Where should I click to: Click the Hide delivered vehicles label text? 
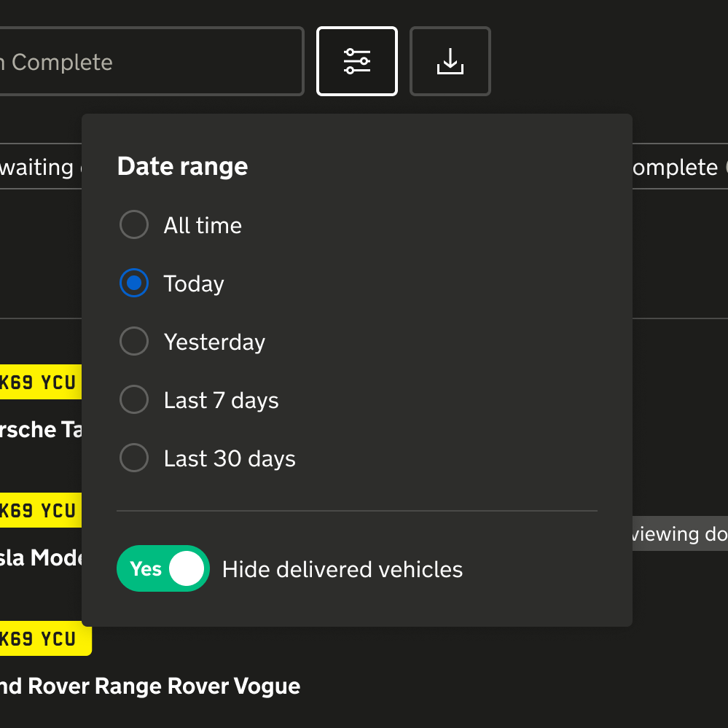[342, 569]
